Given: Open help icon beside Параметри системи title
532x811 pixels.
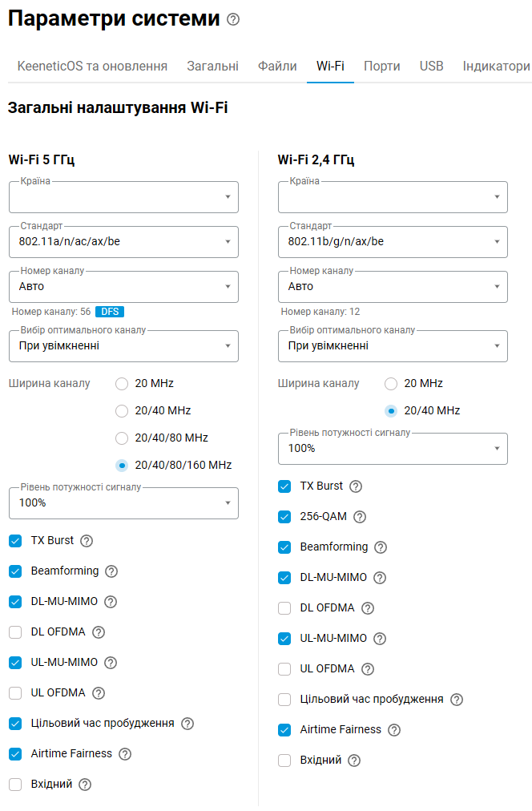Looking at the screenshot, I should pyautogui.click(x=233, y=20).
